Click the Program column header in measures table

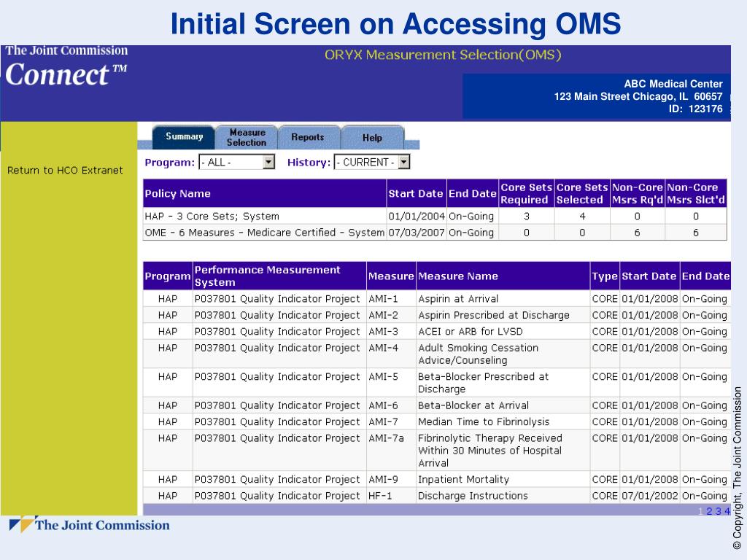click(x=168, y=276)
